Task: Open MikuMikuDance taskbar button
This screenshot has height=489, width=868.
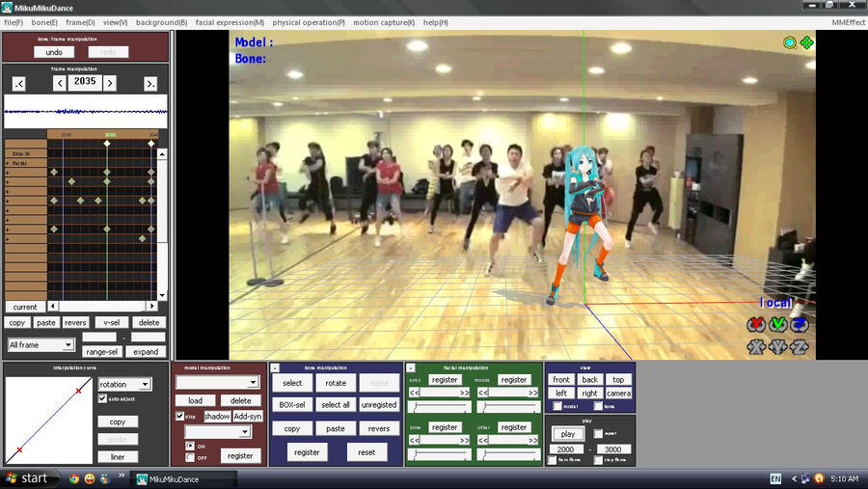Action: 184,479
